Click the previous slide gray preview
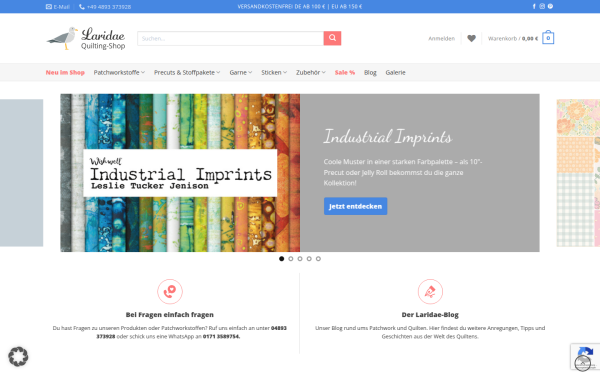 (x=21, y=173)
